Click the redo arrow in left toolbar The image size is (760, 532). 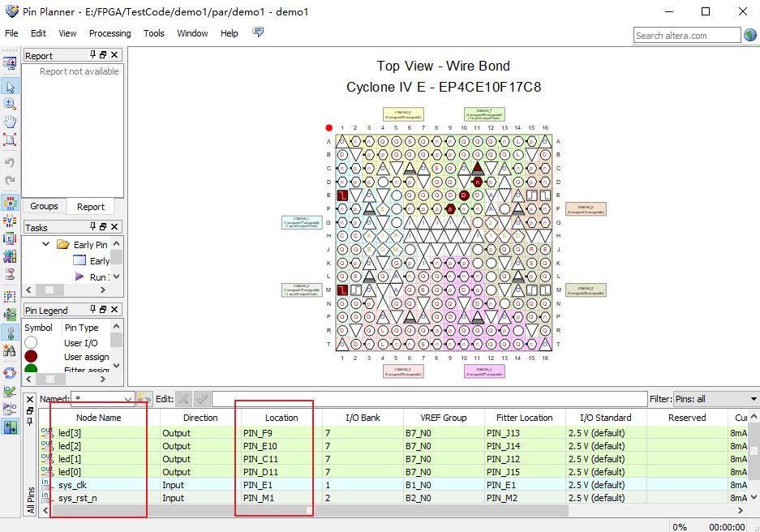point(11,180)
